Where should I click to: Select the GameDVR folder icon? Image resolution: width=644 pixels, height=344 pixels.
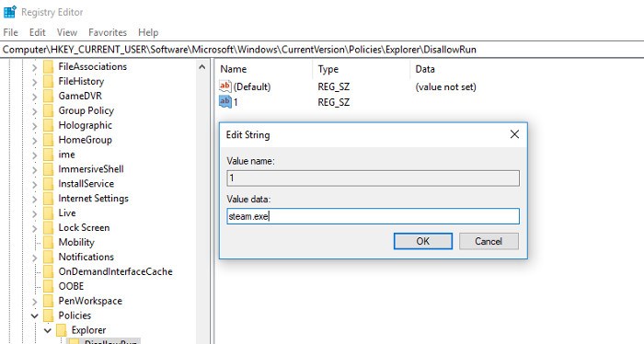coord(49,96)
